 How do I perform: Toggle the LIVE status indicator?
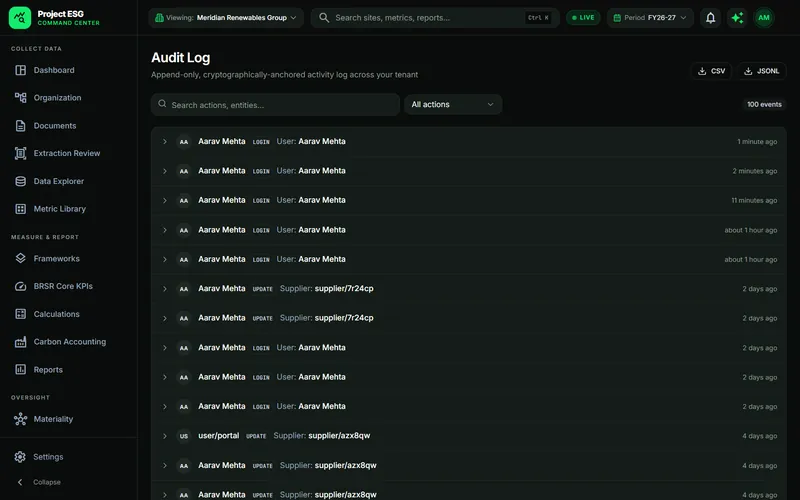(x=583, y=18)
